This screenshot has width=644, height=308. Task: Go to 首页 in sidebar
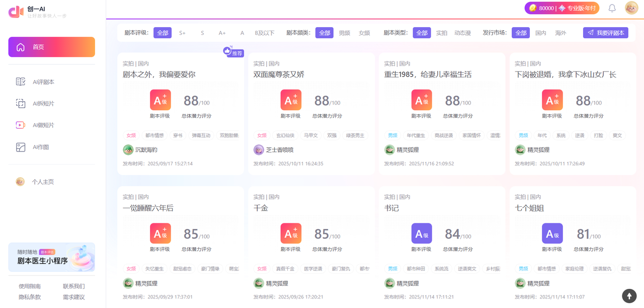51,47
